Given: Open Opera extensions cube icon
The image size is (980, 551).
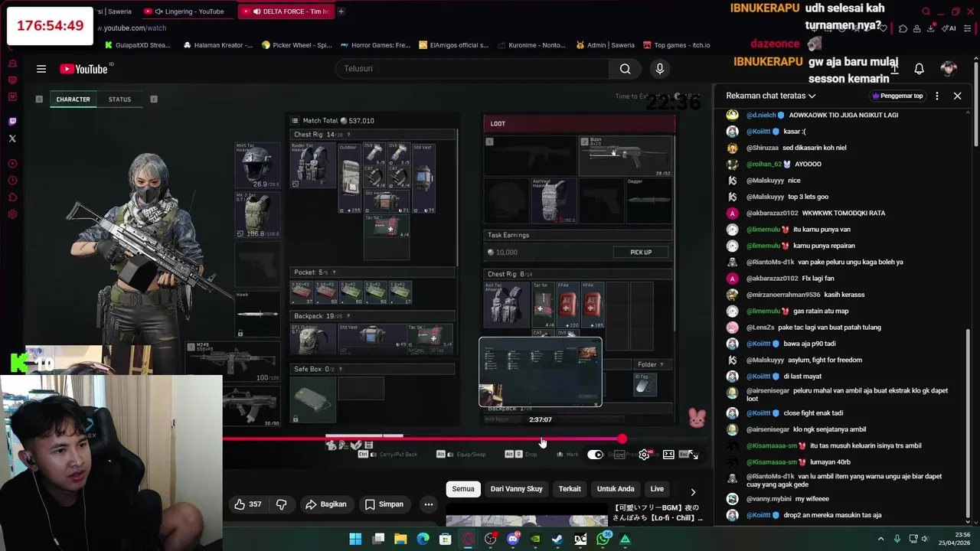Looking at the screenshot, I should [903, 28].
